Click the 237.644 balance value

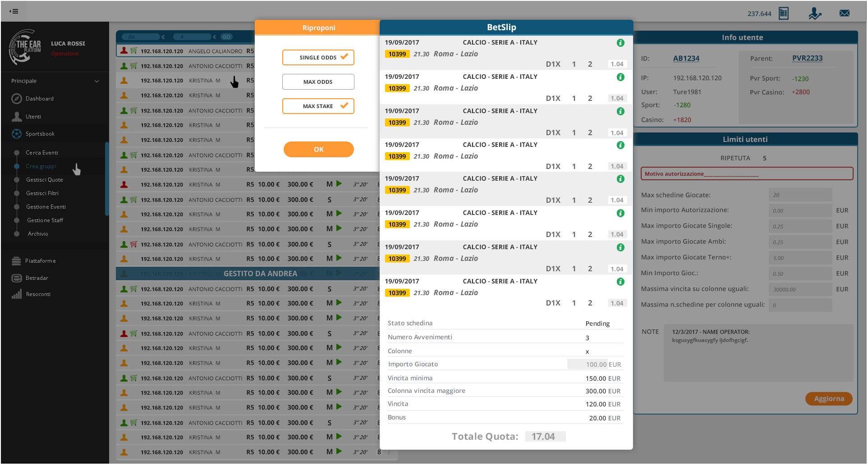click(759, 14)
